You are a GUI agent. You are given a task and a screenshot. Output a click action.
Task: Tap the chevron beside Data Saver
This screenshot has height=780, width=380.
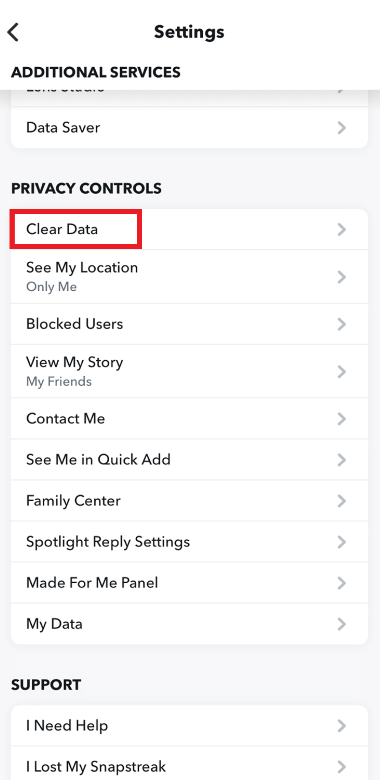342,128
